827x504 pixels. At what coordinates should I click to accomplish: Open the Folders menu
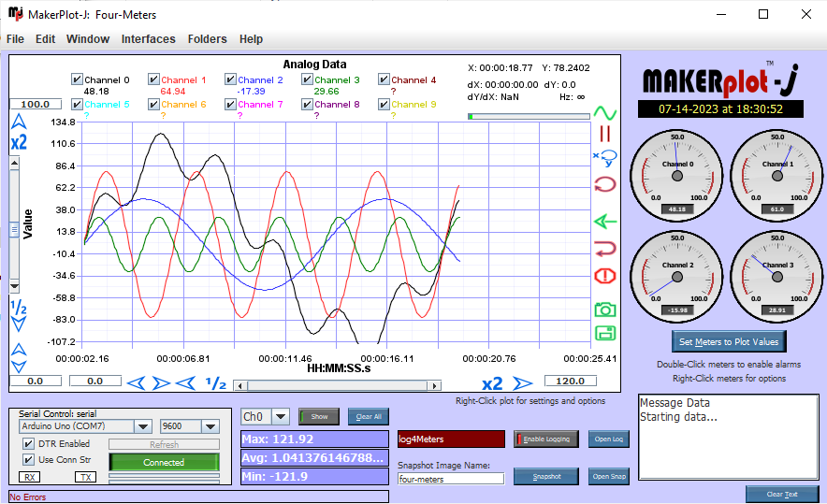pyautogui.click(x=208, y=39)
